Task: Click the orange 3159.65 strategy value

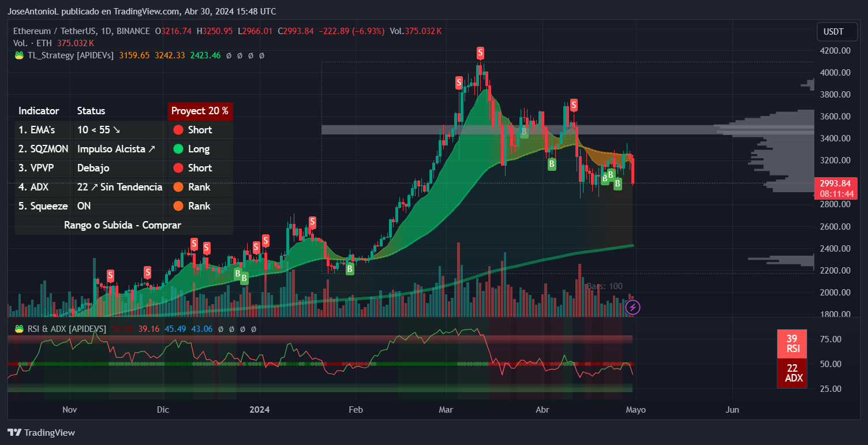Action: (134, 55)
